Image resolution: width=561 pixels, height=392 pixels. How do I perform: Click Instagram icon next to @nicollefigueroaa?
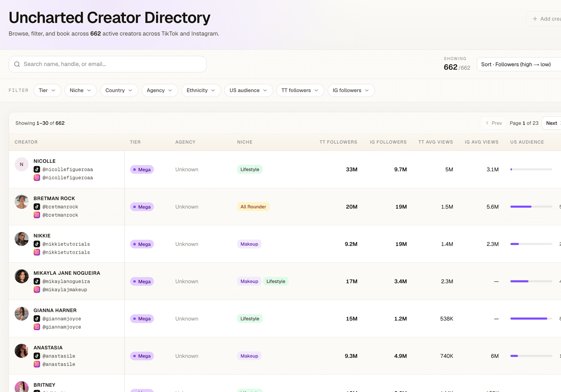click(x=37, y=178)
